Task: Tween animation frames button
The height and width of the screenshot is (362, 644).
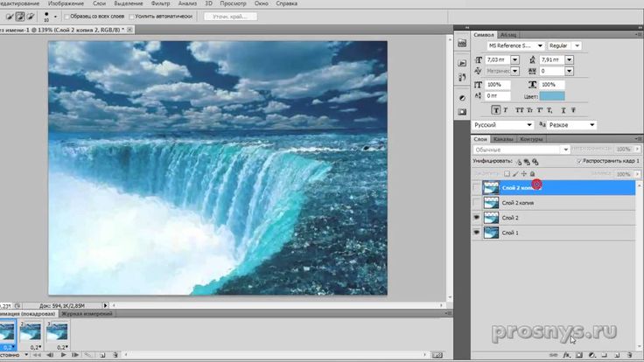Action: coord(87,355)
